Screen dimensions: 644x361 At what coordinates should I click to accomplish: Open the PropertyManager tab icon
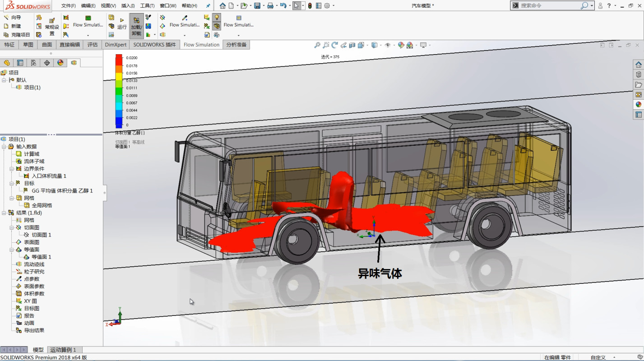pos(20,63)
